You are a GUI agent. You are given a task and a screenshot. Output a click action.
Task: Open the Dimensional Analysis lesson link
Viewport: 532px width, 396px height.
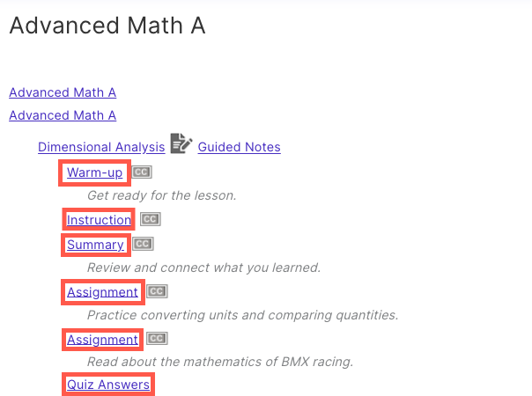(101, 147)
